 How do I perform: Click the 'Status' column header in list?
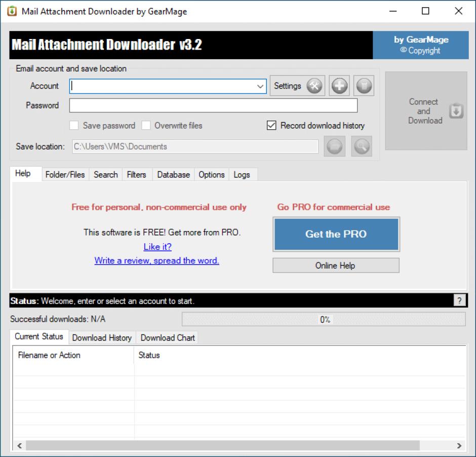(300, 355)
